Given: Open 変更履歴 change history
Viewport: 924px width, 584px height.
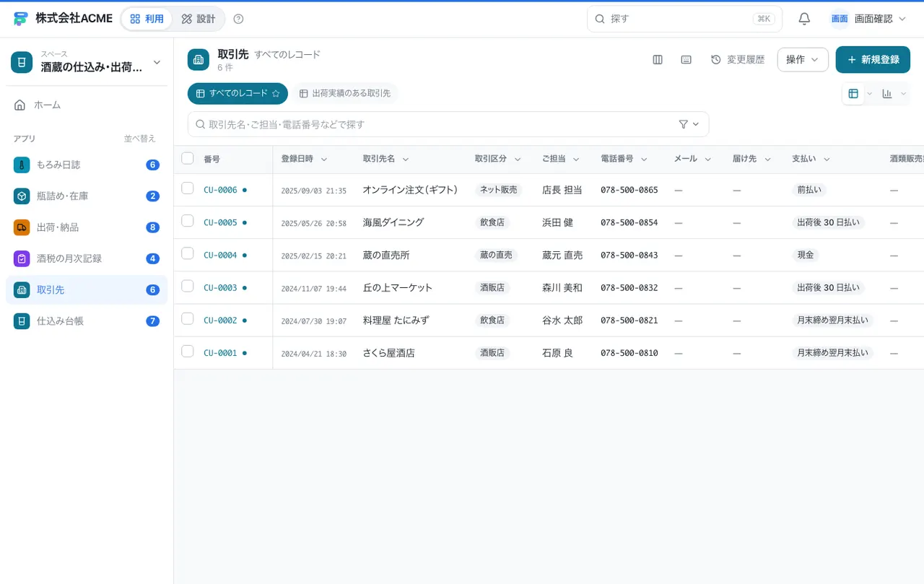Looking at the screenshot, I should (x=738, y=60).
